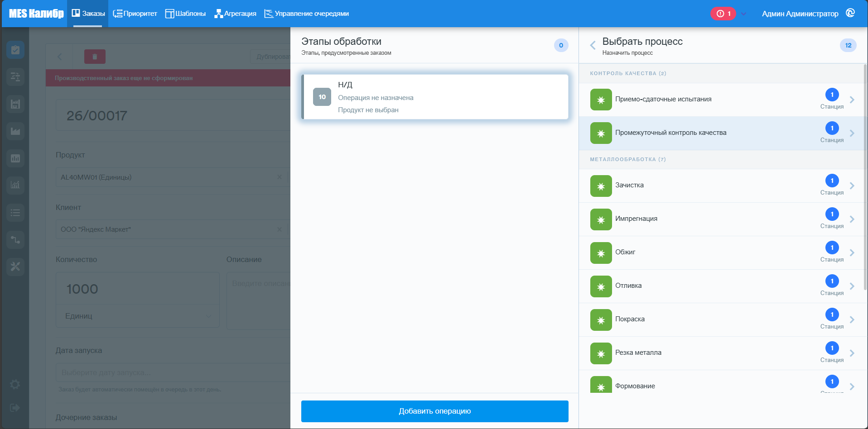Screen dimensions: 868x429
Task: Expand Промежуточный контроль качества chevron
Action: click(852, 133)
